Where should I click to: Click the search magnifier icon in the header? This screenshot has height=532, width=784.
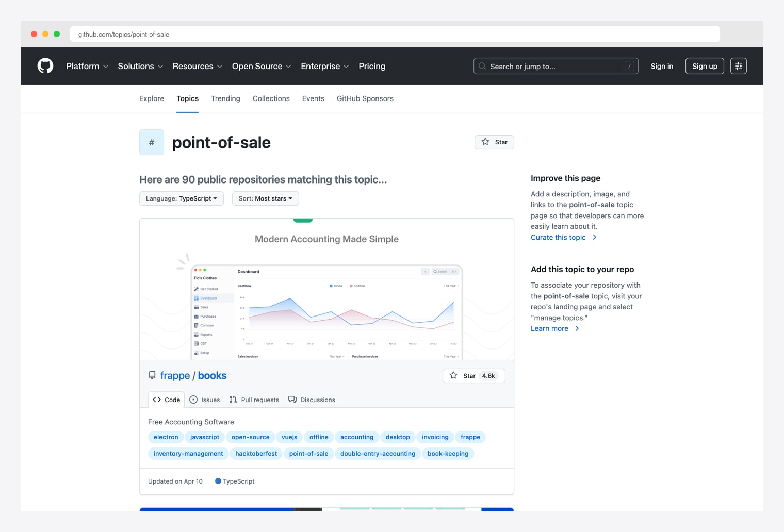482,66
